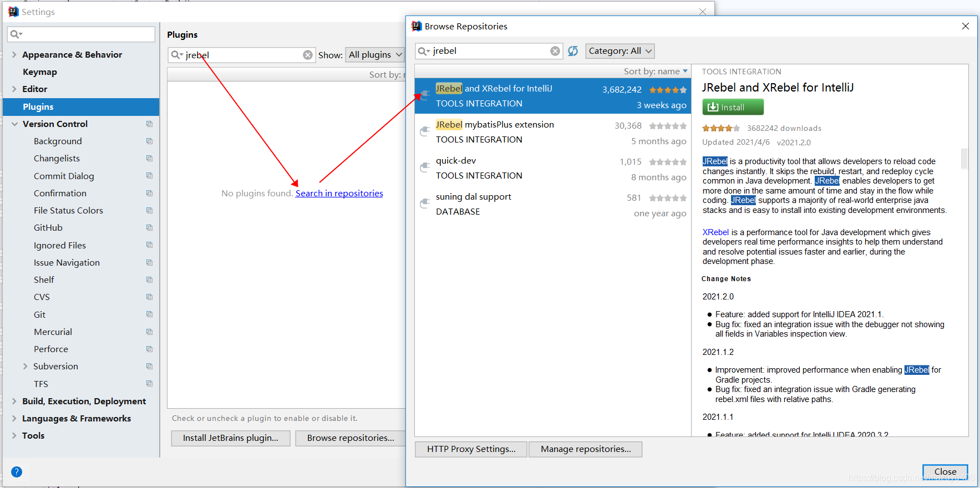Viewport: 980px width, 488px height.
Task: Click project-level icon next to Confirmation
Action: 149,193
